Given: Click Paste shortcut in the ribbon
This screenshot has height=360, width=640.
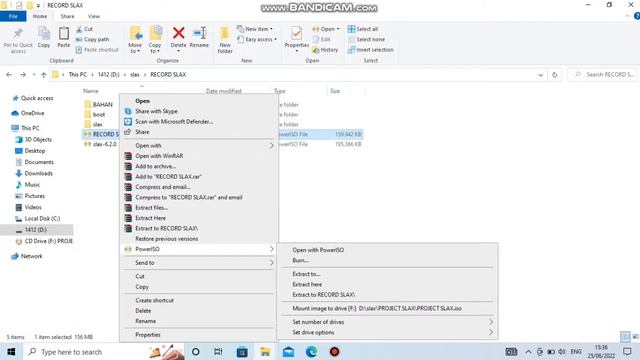Looking at the screenshot, I should point(97,50).
